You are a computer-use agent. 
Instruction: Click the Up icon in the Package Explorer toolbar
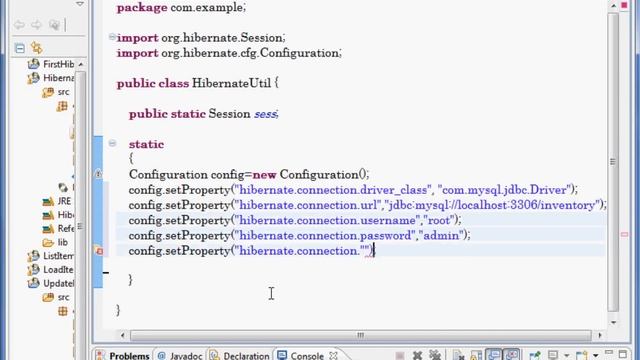(x=54, y=25)
